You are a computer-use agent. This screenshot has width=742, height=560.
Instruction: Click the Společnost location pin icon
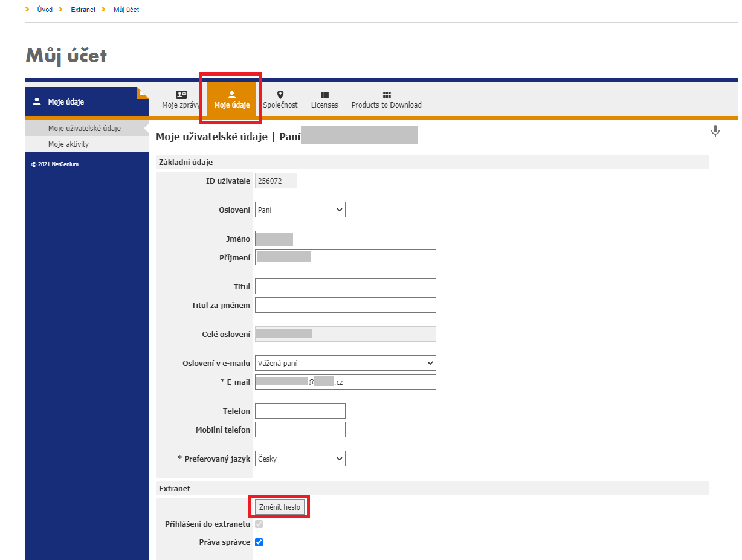click(x=280, y=94)
